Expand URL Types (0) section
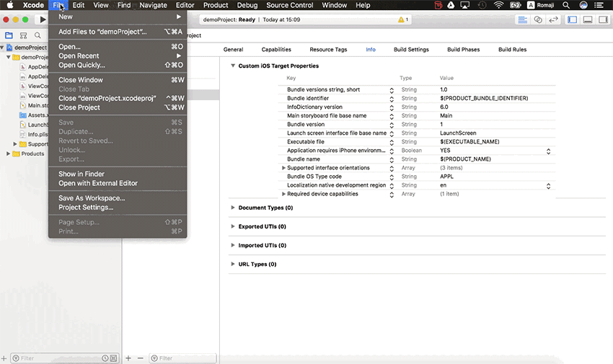Screen dimensions: 613x364 click(233, 264)
